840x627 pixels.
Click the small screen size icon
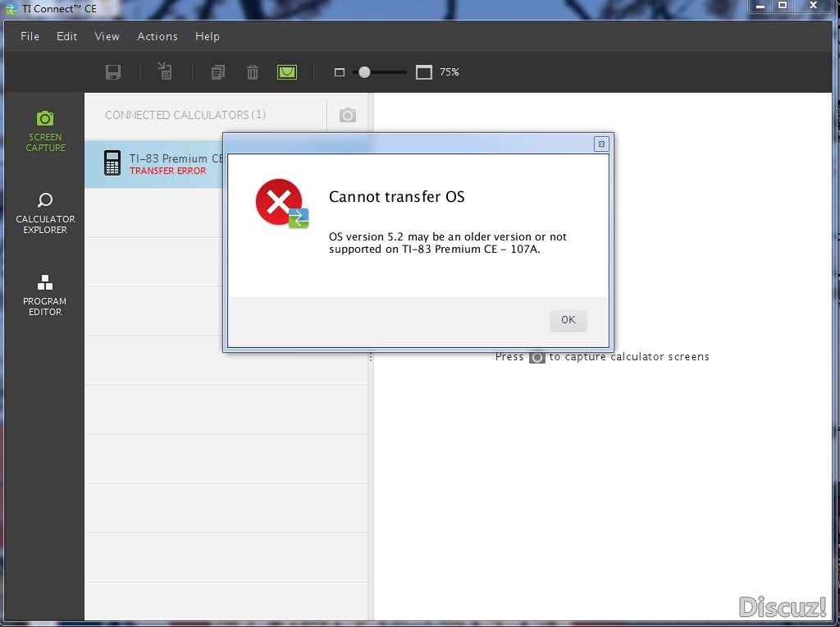click(340, 72)
